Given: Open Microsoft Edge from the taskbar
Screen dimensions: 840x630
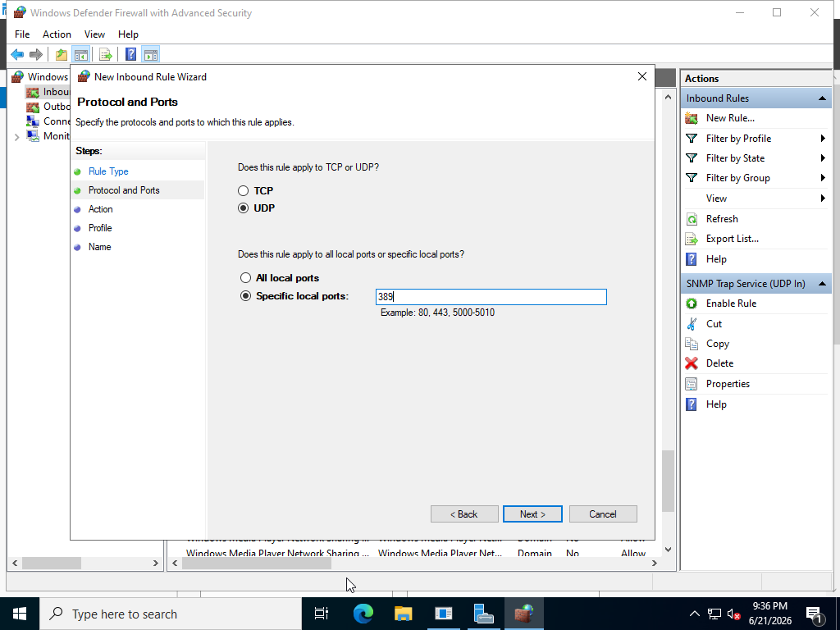Looking at the screenshot, I should [363, 614].
